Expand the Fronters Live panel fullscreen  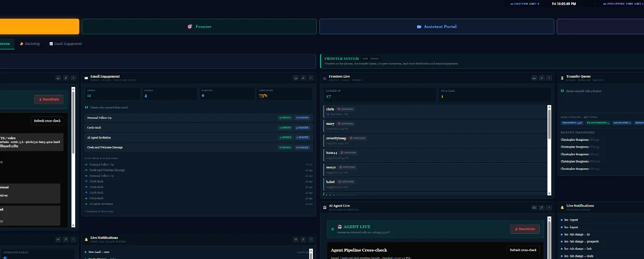542,78
